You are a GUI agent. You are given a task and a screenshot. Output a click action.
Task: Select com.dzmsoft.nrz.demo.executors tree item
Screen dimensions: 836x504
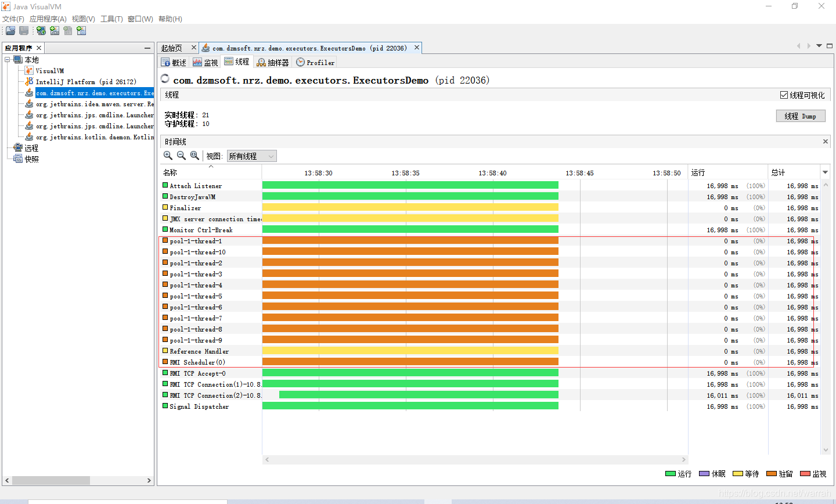click(95, 93)
